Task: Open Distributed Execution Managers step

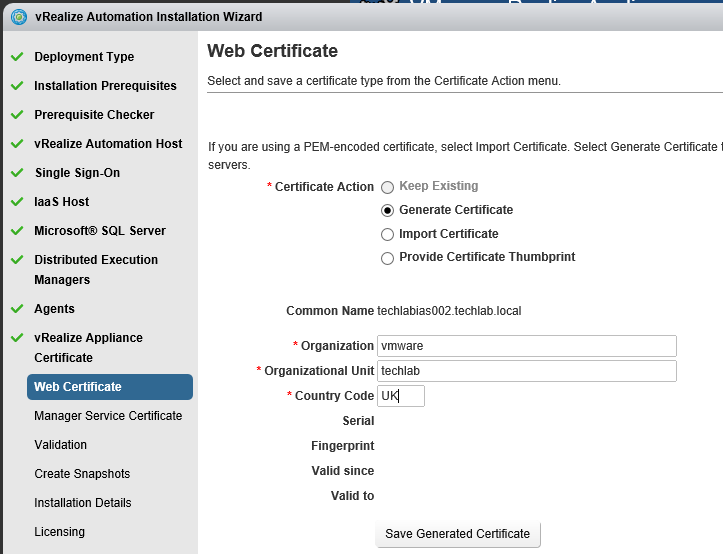Action: coord(96,270)
